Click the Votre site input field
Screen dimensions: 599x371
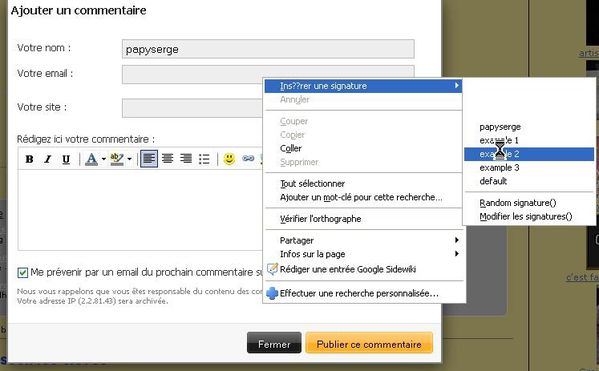click(193, 108)
